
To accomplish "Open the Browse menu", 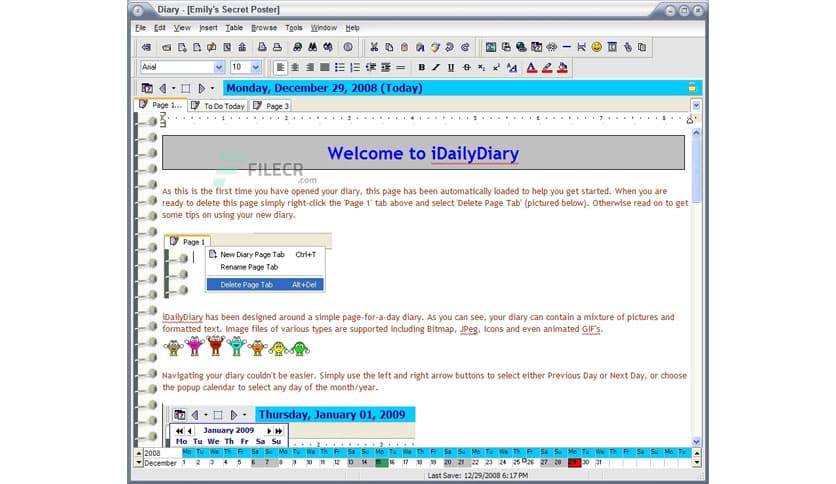I will (x=264, y=28).
